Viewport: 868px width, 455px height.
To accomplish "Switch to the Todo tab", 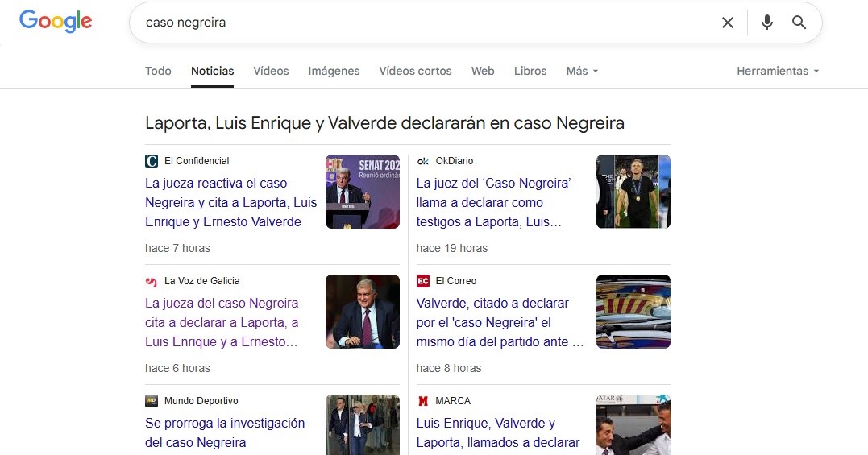I will tap(158, 71).
